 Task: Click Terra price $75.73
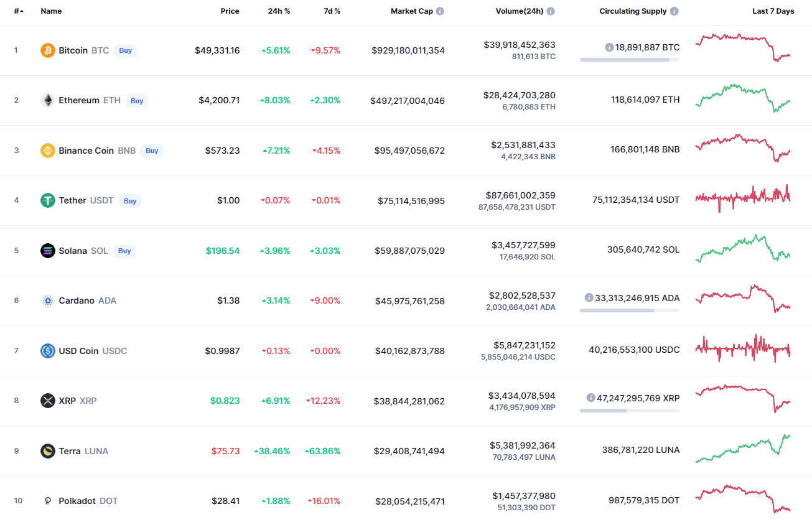point(225,451)
